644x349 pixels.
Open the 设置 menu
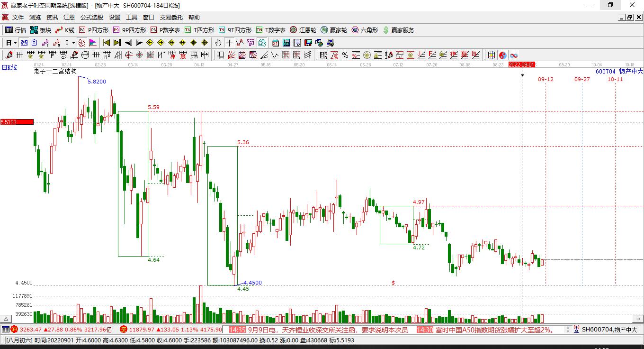(115, 18)
